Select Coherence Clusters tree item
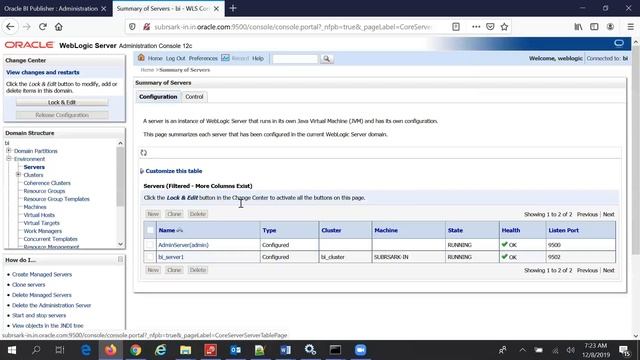 click(47, 183)
